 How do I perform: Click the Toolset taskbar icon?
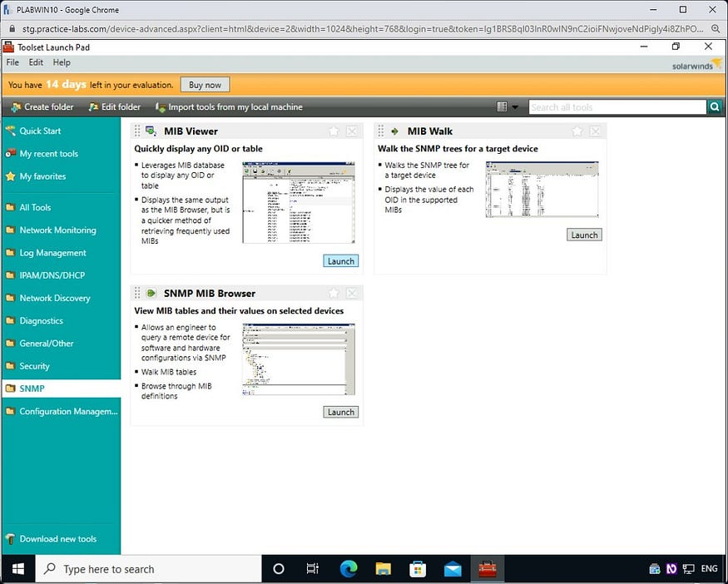tap(488, 569)
